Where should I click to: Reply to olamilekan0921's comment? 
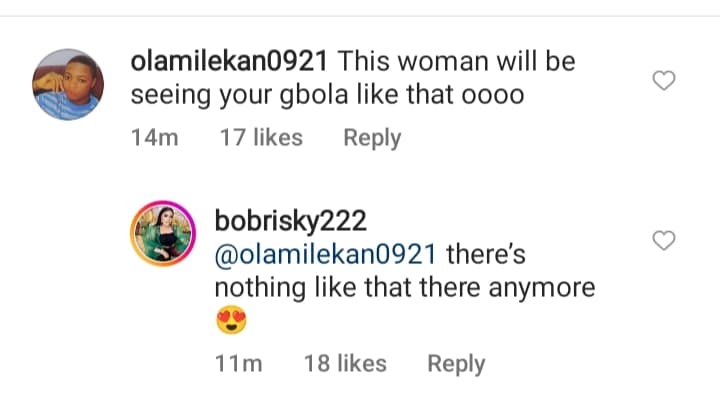click(x=372, y=137)
